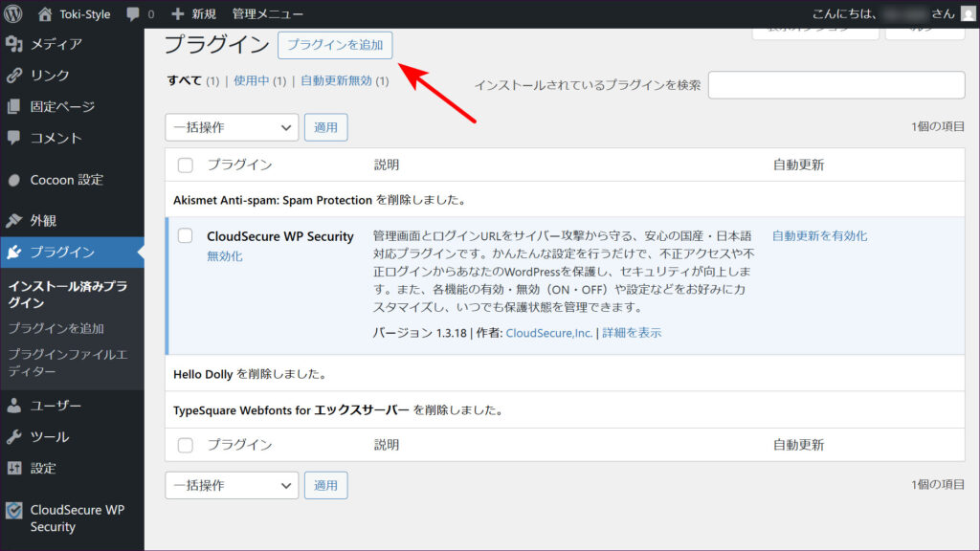The width and height of the screenshot is (980, 551).
Task: Open the Toki-Style site home icon
Action: coord(45,14)
